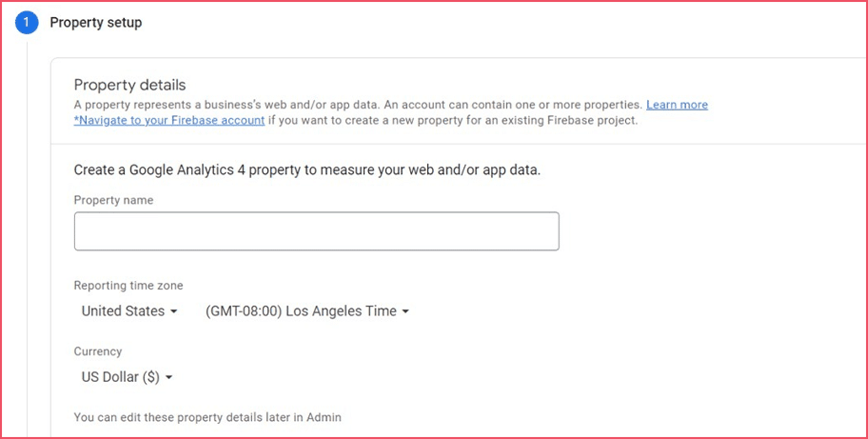The height and width of the screenshot is (439, 868).
Task: Follow the "Navigate to your Firebase account" link
Action: coord(168,121)
